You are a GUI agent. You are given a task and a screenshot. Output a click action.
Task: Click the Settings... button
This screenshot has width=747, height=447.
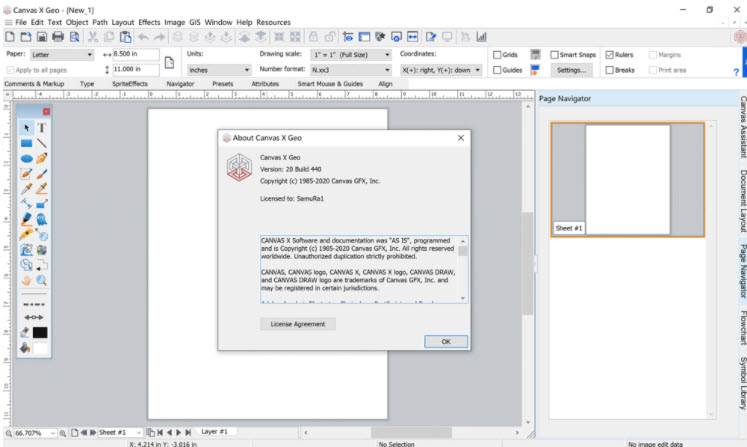tap(571, 70)
